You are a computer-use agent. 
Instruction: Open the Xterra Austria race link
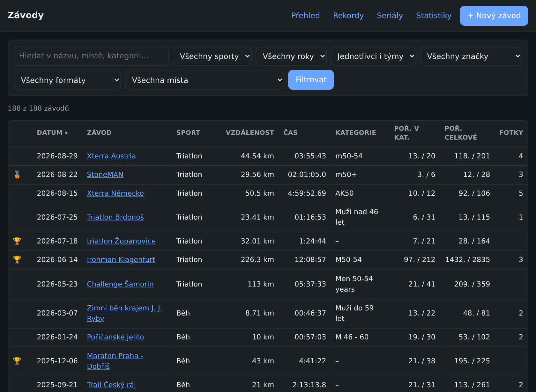tap(111, 156)
